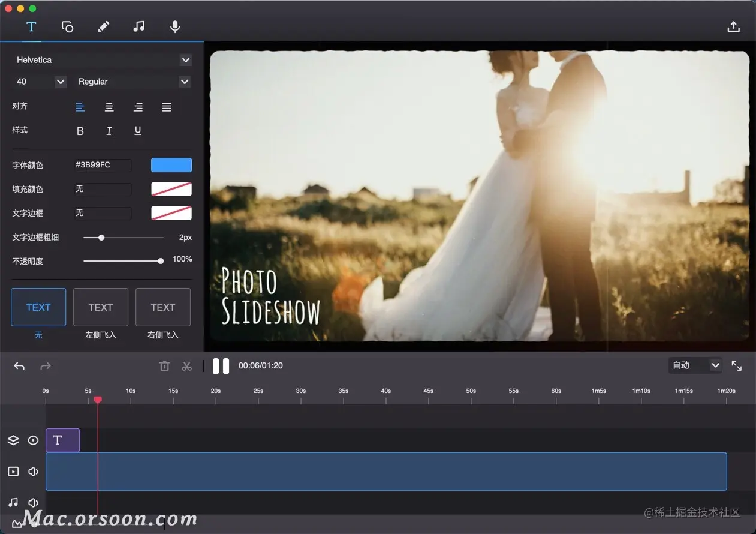
Task: Click the 30s mark on timeline ruler
Action: [301, 391]
